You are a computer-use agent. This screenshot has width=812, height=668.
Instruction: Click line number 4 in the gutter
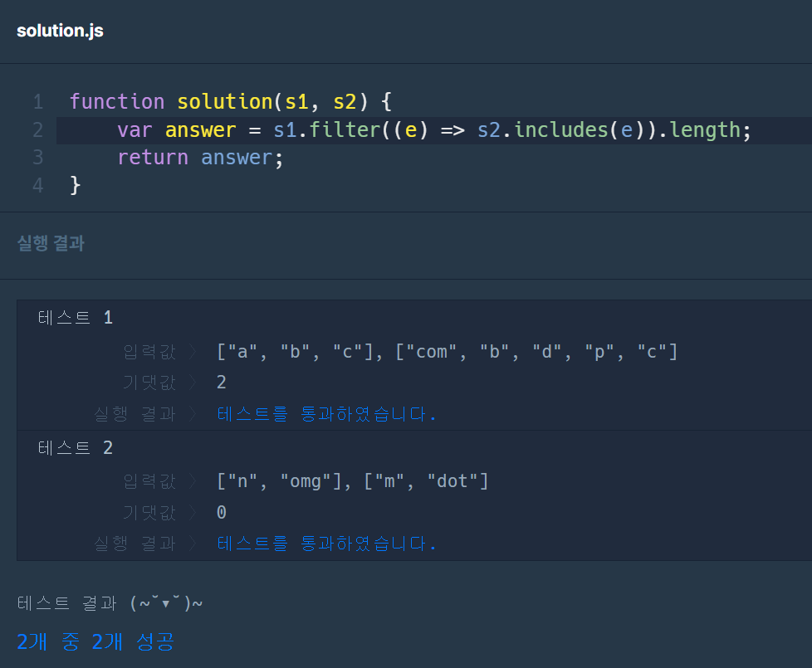38,185
